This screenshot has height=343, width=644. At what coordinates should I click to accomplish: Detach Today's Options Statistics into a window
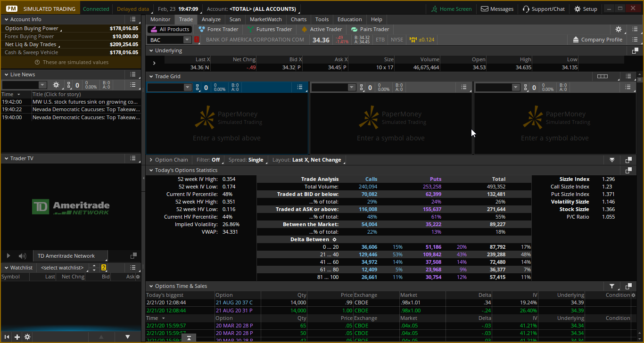click(628, 170)
